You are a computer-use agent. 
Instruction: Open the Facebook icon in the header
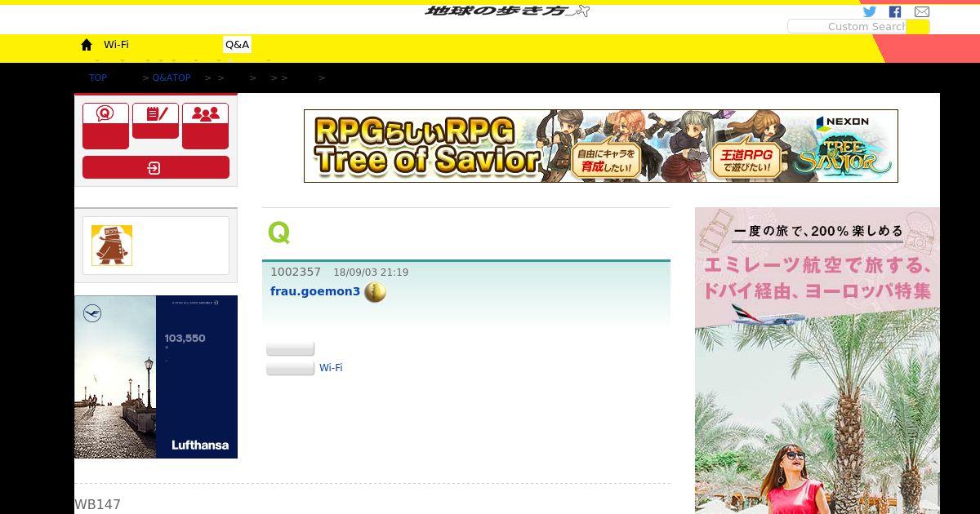click(895, 11)
